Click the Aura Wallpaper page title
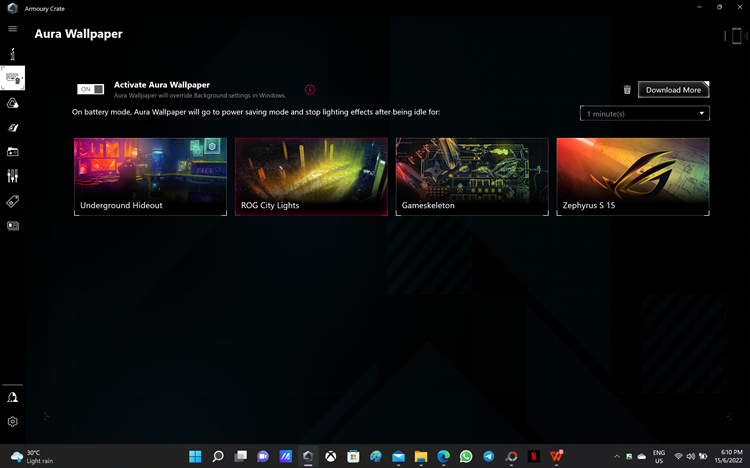 coord(78,34)
